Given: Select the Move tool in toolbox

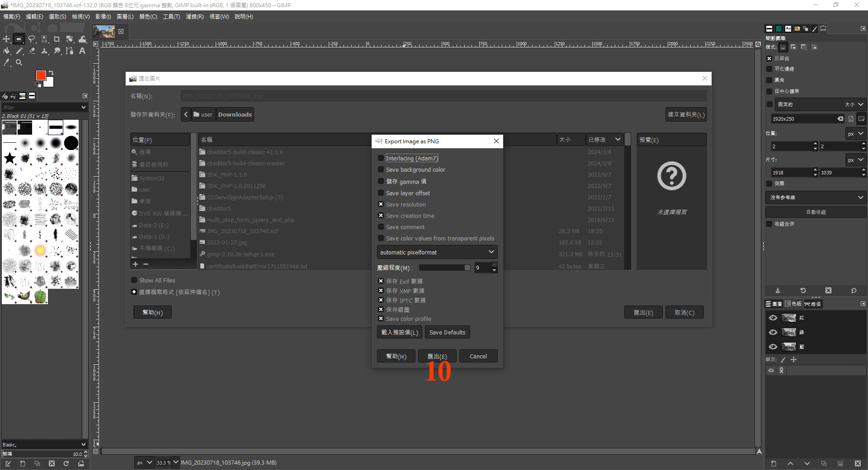Looking at the screenshot, I should (7, 39).
